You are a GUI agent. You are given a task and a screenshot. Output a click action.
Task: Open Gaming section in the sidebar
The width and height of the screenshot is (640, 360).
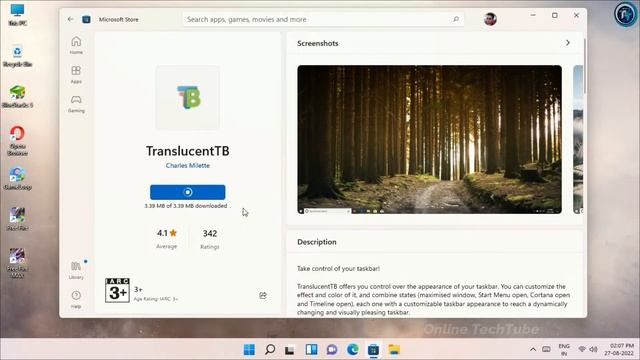pyautogui.click(x=76, y=104)
